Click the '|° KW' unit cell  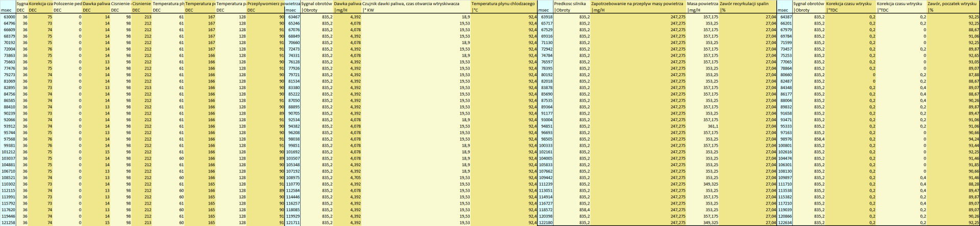point(416,10)
